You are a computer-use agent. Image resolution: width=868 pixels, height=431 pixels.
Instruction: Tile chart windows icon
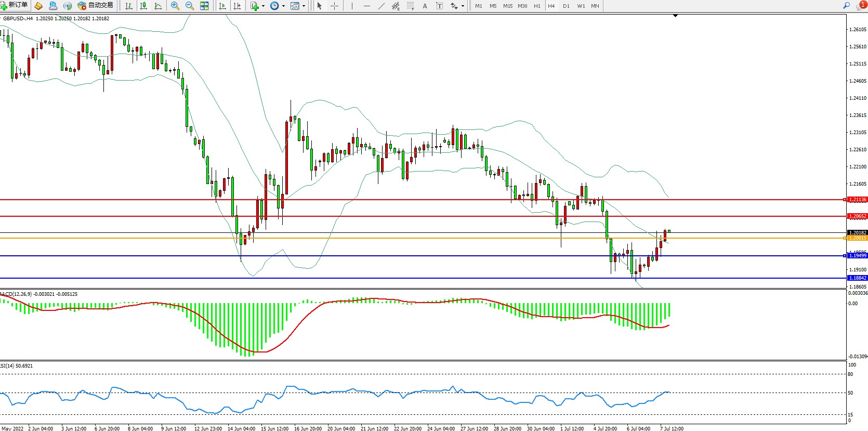204,6
